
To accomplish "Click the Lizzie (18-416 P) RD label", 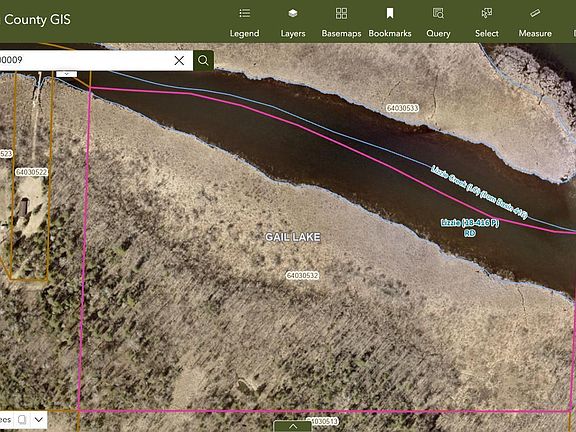I will 470,228.
